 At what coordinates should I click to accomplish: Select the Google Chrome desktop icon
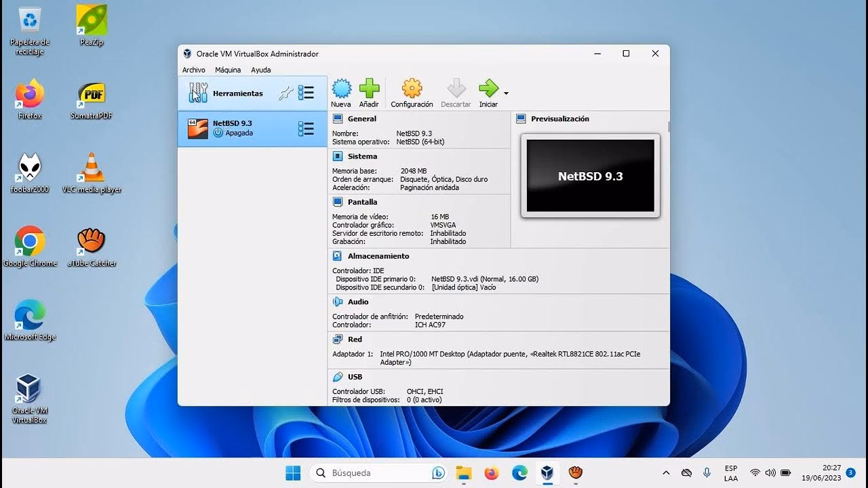tap(30, 247)
